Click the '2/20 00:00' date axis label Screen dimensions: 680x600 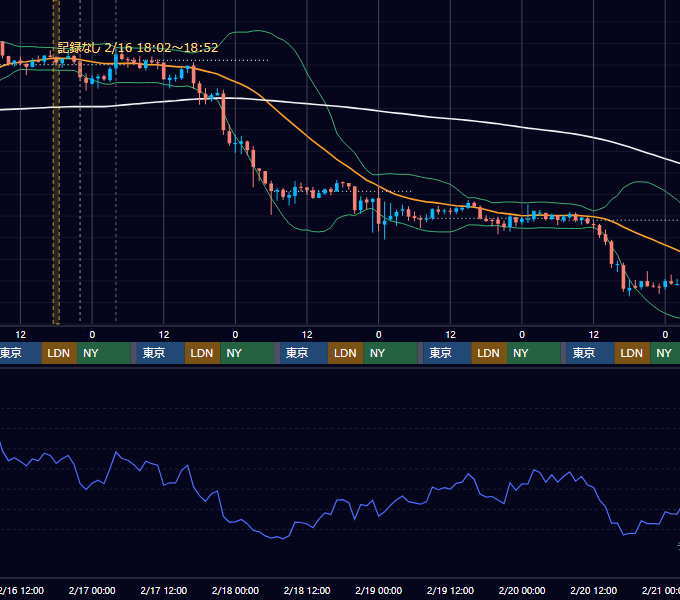(x=522, y=590)
